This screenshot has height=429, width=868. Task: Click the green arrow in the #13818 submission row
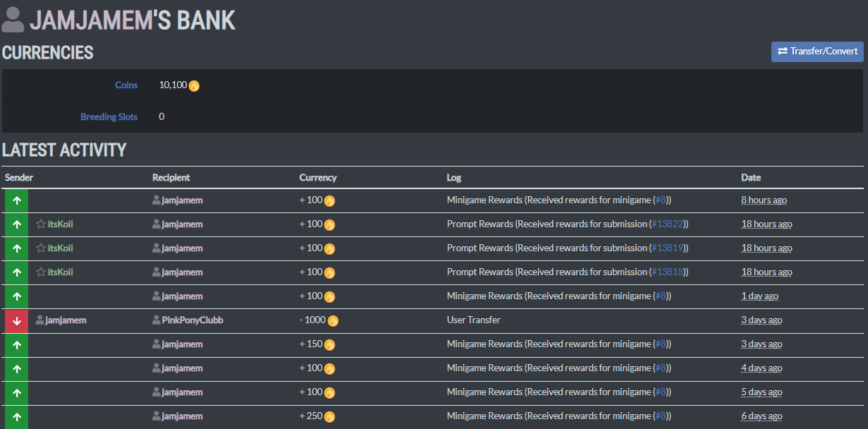17,272
